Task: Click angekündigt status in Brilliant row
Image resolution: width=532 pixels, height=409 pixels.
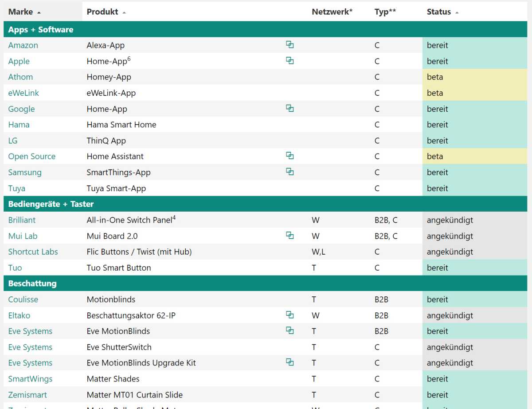Action: [475, 220]
